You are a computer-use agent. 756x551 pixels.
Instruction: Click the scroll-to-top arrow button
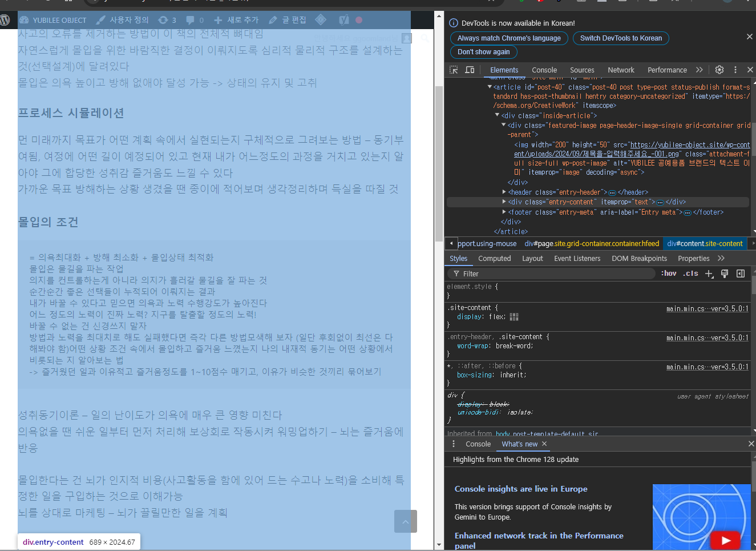[x=406, y=521]
